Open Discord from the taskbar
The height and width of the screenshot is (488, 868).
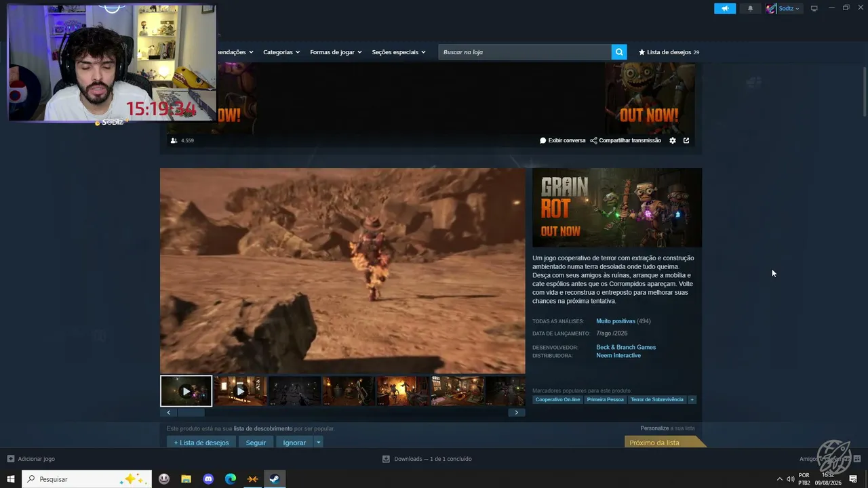click(x=208, y=479)
